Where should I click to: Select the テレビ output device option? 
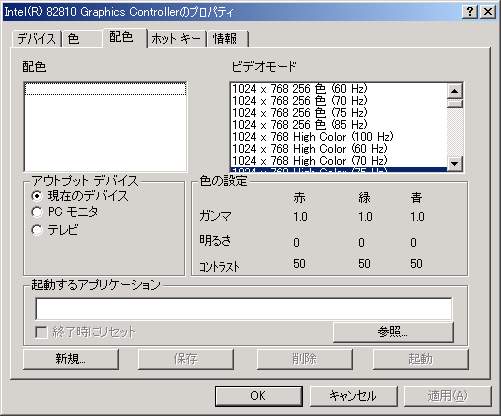tap(37, 230)
